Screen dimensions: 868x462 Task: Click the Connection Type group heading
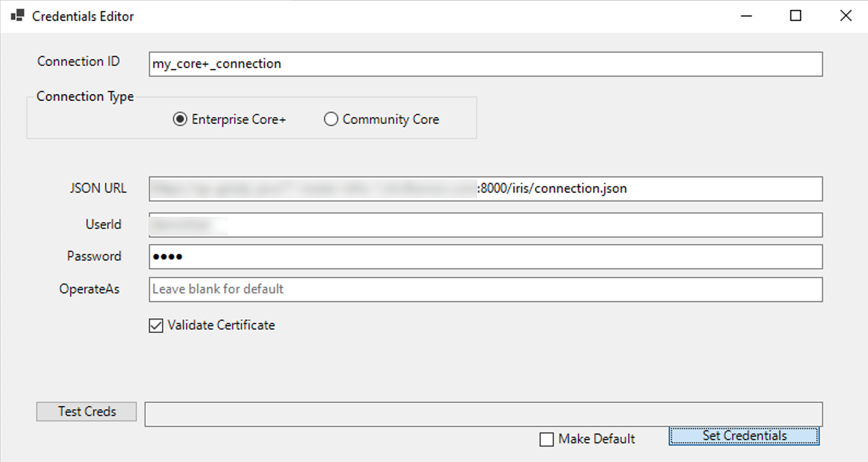(x=85, y=96)
